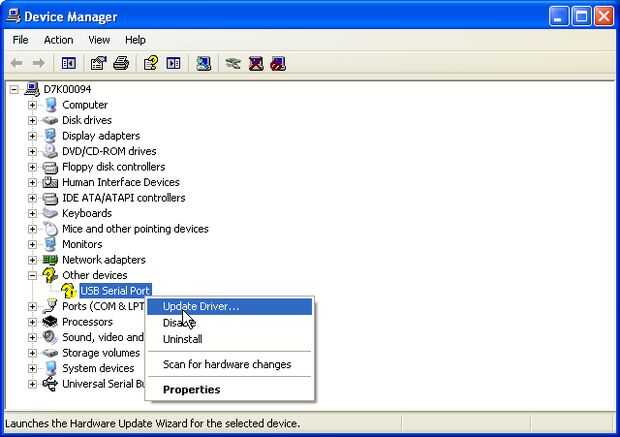Select the D7K00094 computer name

pyautogui.click(x=68, y=89)
